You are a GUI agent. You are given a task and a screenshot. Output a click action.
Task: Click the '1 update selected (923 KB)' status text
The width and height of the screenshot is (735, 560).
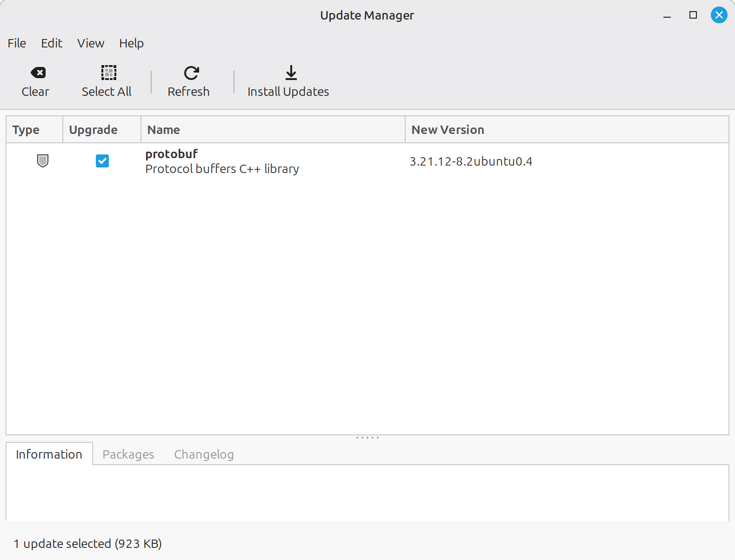click(x=87, y=544)
